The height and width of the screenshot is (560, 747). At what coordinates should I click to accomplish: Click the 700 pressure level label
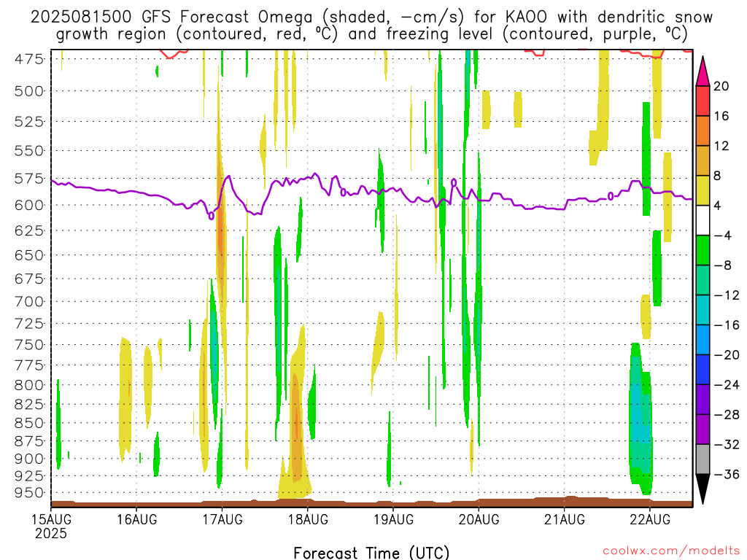point(29,301)
